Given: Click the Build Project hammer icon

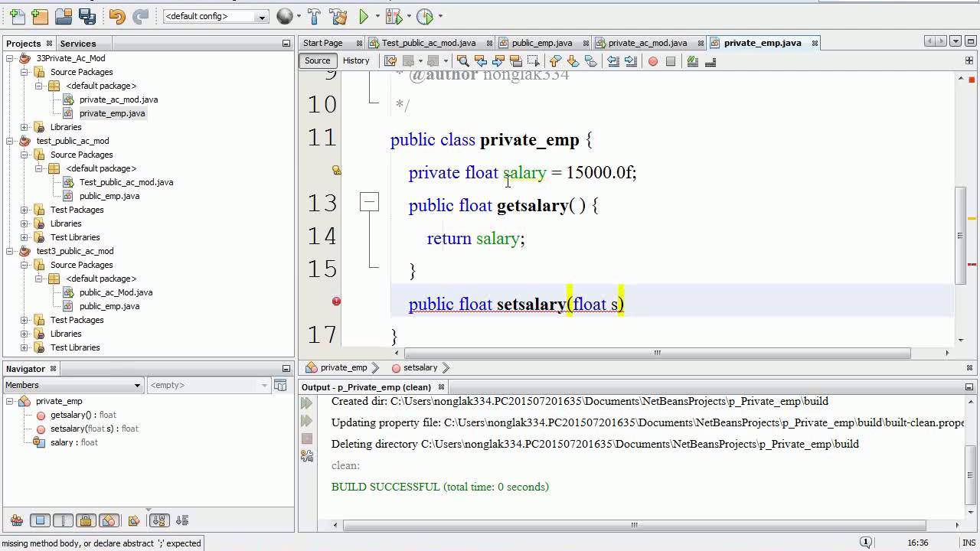Looking at the screenshot, I should (314, 16).
